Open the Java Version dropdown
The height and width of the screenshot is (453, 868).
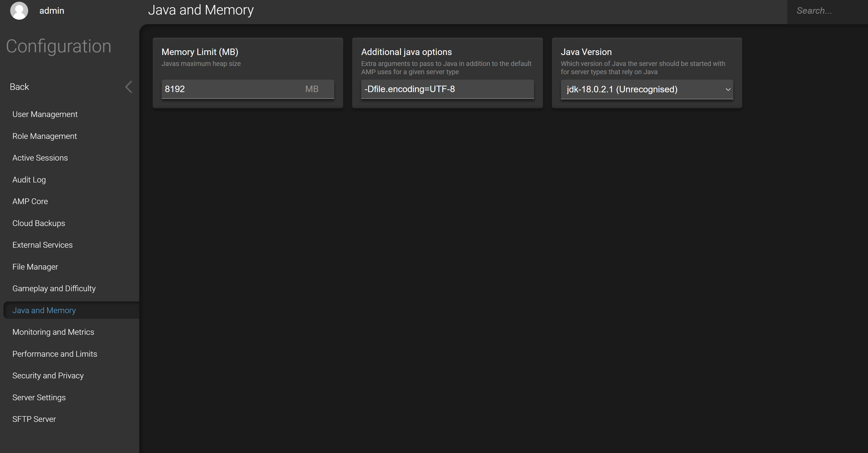pos(647,89)
